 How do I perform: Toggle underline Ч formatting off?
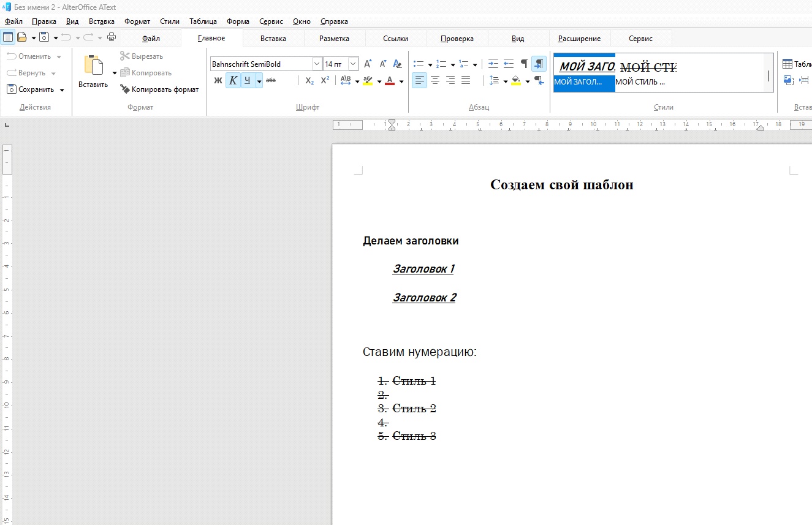click(248, 80)
